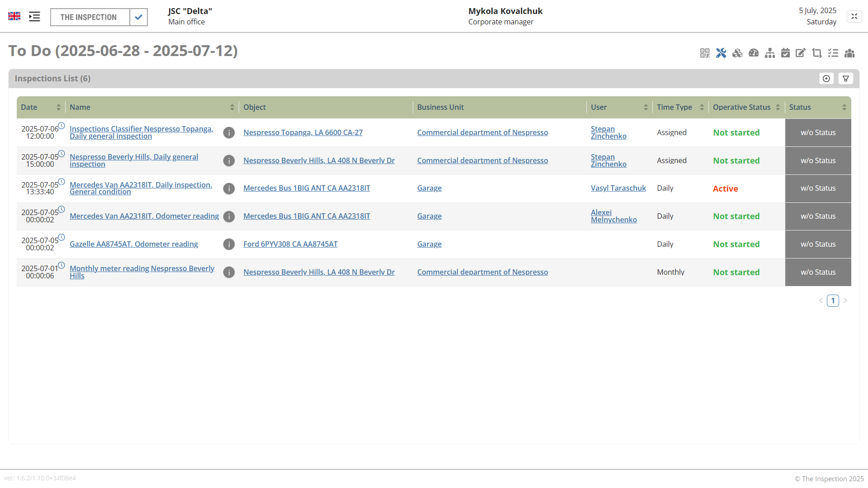Open Vasyl Taraschuk user link
Viewport: 868px width, 488px height.
click(618, 188)
